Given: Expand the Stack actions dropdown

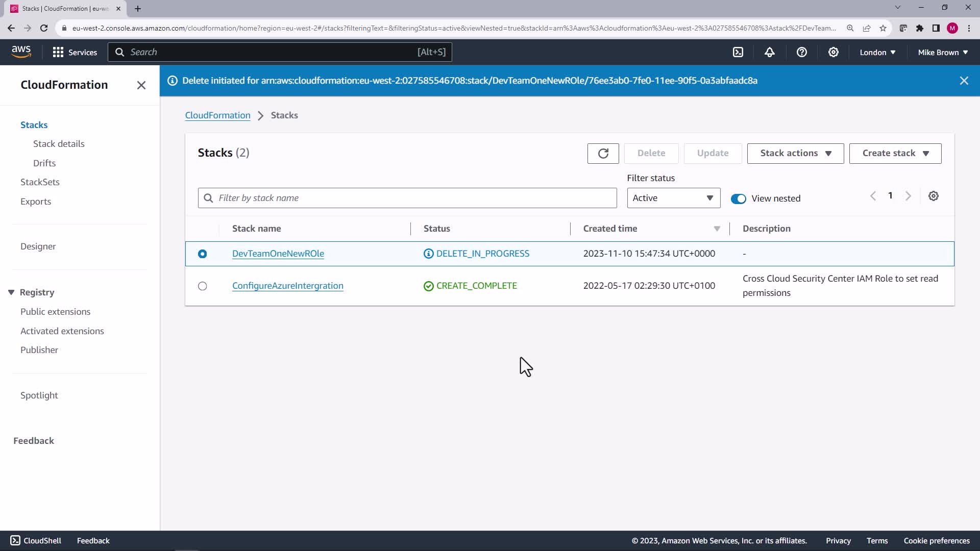Looking at the screenshot, I should [x=795, y=154].
